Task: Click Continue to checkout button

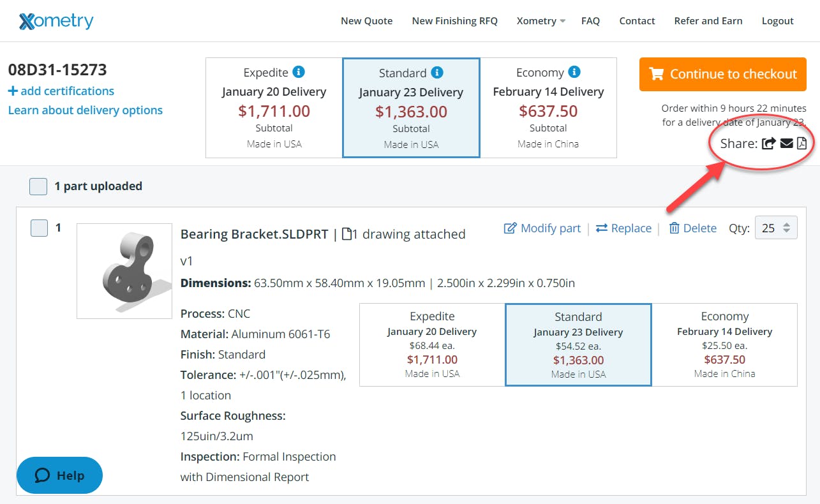Action: pyautogui.click(x=723, y=74)
